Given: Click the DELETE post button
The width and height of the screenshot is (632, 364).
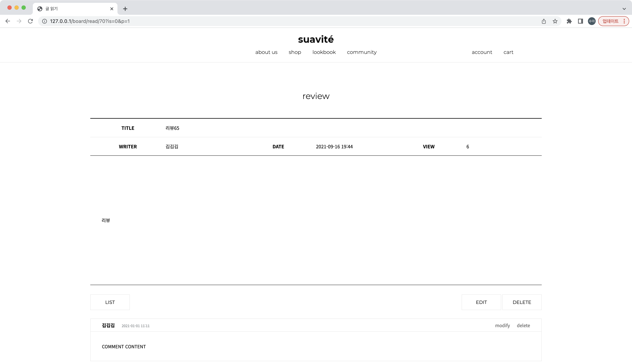Looking at the screenshot, I should coord(522,302).
